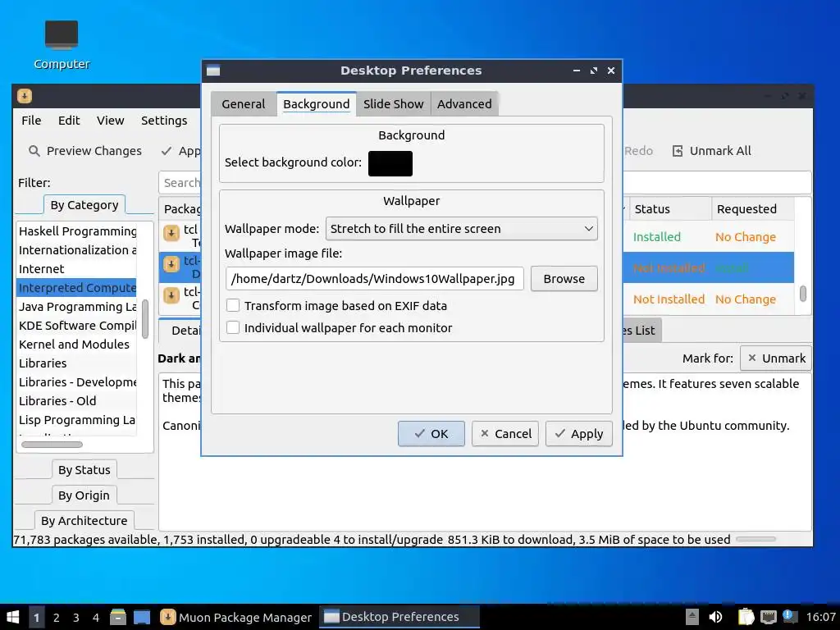Click the Preview Changes magnifier icon
Screen dimensions: 840x630
(x=34, y=151)
